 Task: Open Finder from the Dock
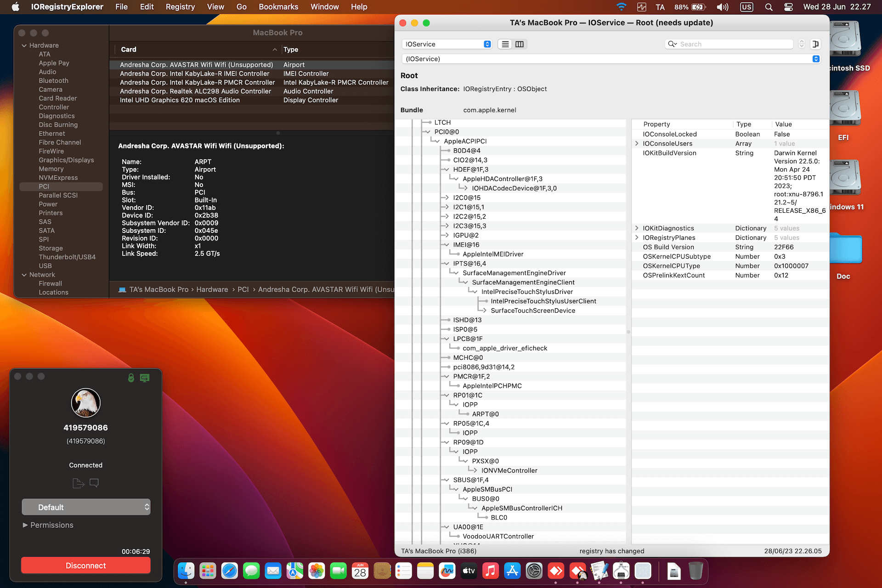pyautogui.click(x=186, y=571)
